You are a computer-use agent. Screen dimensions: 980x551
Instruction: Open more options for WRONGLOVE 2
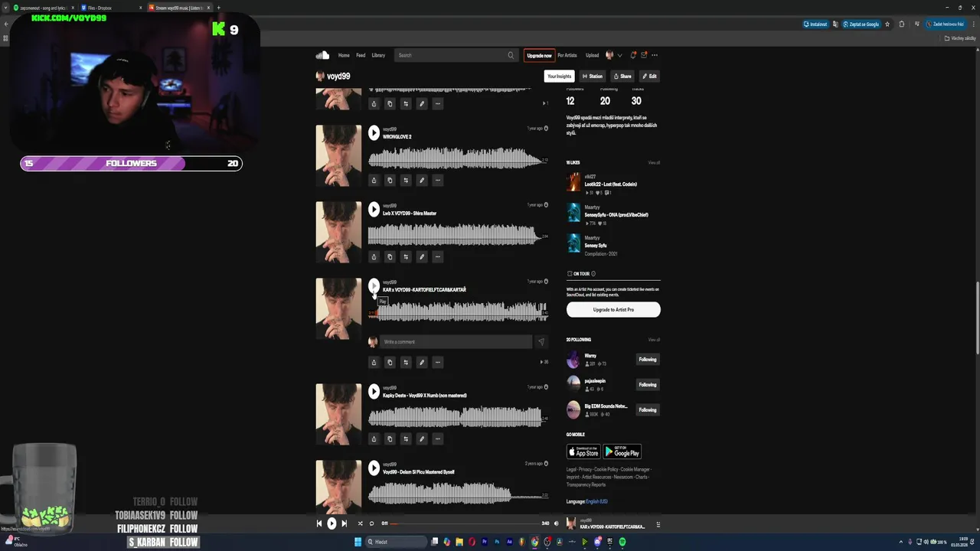tap(438, 180)
